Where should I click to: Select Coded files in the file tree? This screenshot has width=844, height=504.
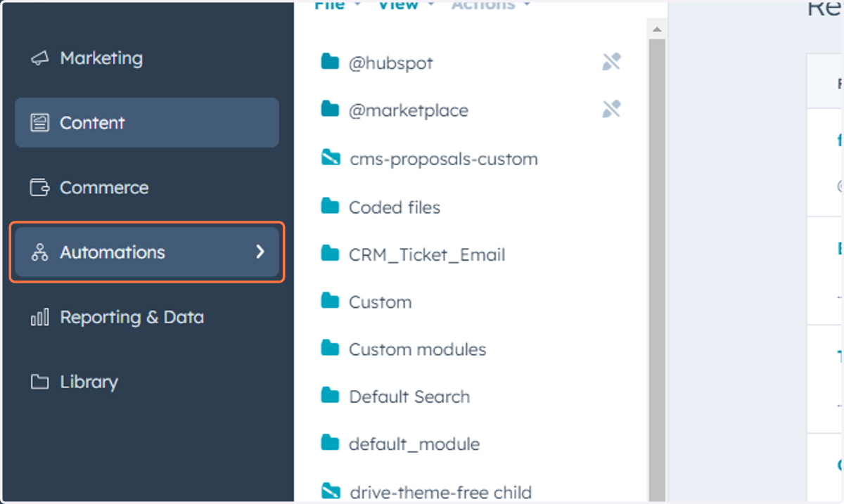coord(395,207)
